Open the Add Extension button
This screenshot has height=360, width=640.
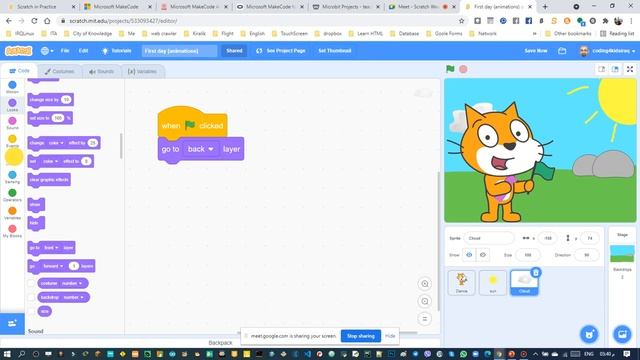(12, 324)
